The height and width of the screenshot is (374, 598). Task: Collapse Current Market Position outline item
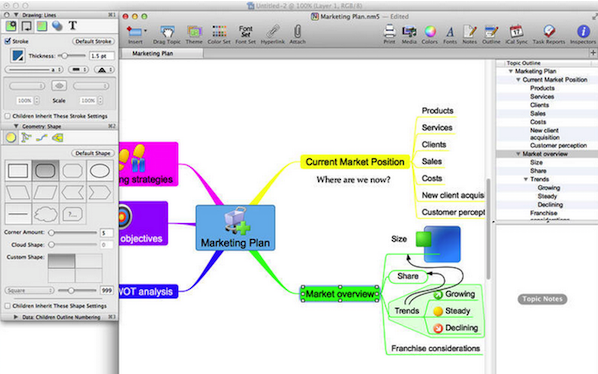pyautogui.click(x=518, y=80)
